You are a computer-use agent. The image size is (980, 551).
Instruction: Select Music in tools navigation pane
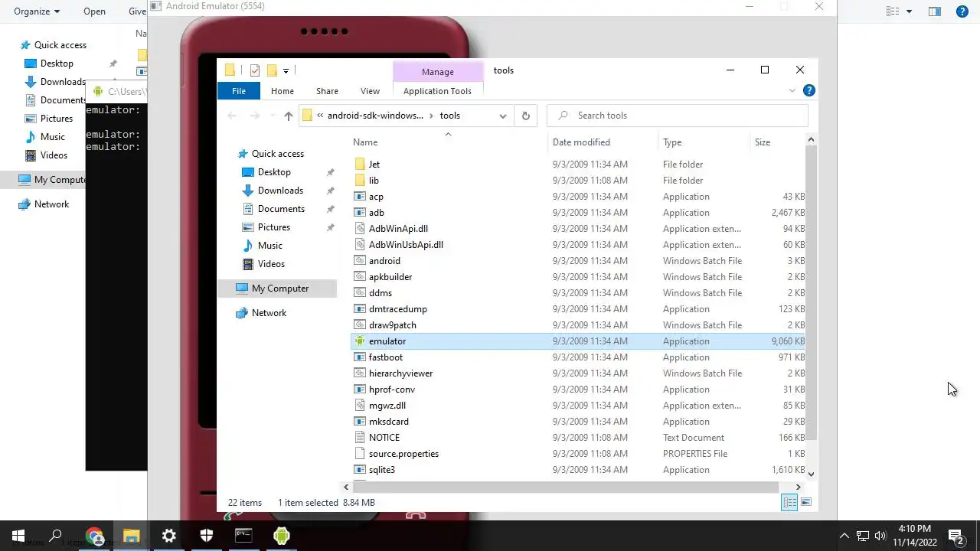(269, 246)
